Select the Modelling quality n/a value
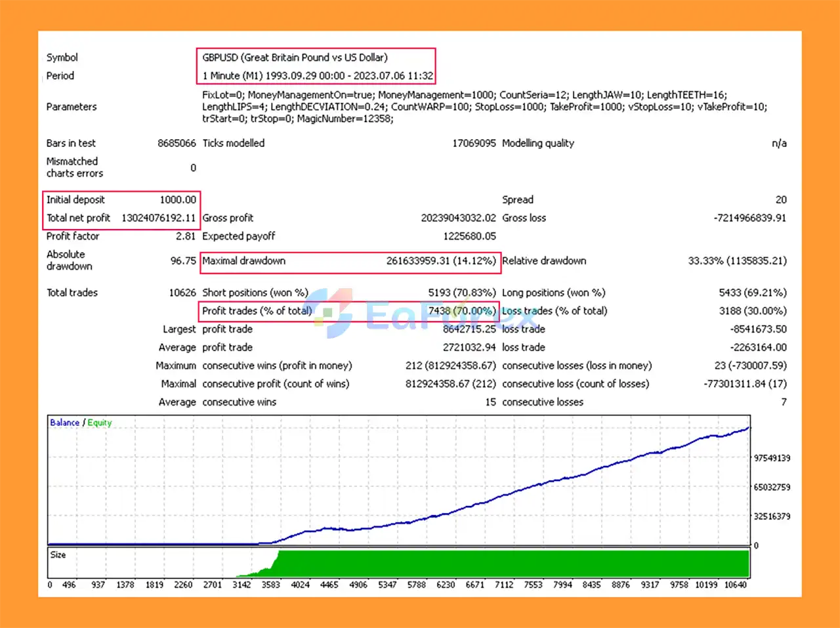840x628 pixels. tap(779, 143)
